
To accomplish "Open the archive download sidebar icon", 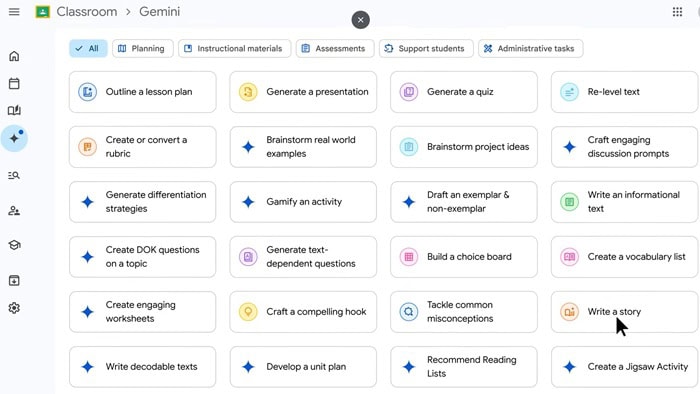I will point(14,281).
